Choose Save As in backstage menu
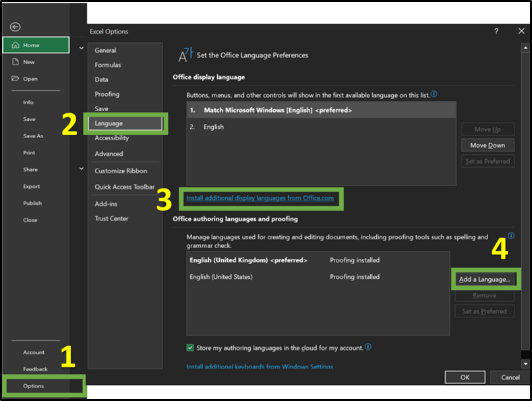 (x=33, y=135)
